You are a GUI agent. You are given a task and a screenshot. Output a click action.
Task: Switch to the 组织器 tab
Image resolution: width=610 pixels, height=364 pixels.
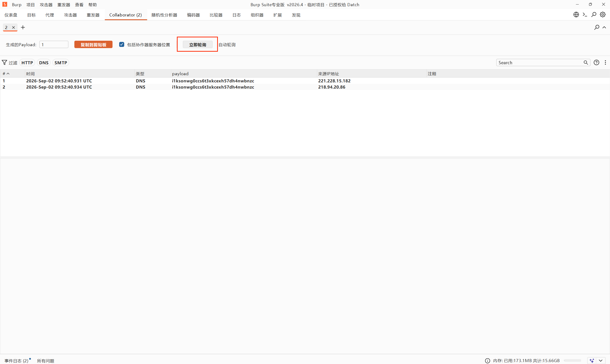[257, 15]
